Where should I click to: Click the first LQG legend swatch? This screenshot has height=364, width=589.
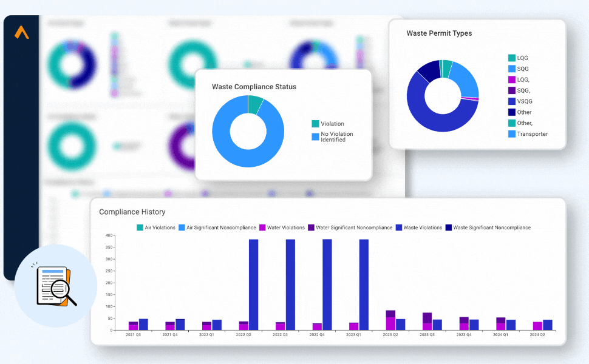pyautogui.click(x=512, y=58)
